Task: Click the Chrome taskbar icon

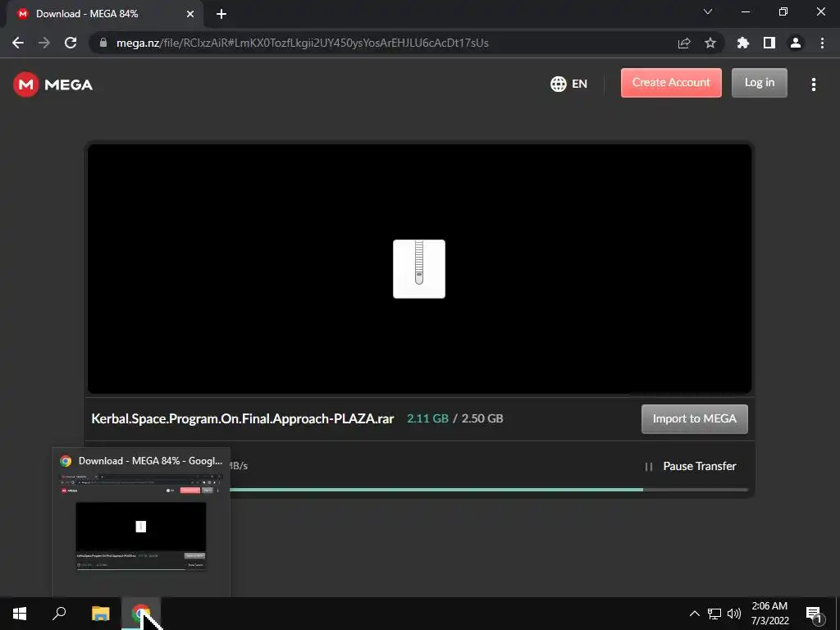Action: 141,614
